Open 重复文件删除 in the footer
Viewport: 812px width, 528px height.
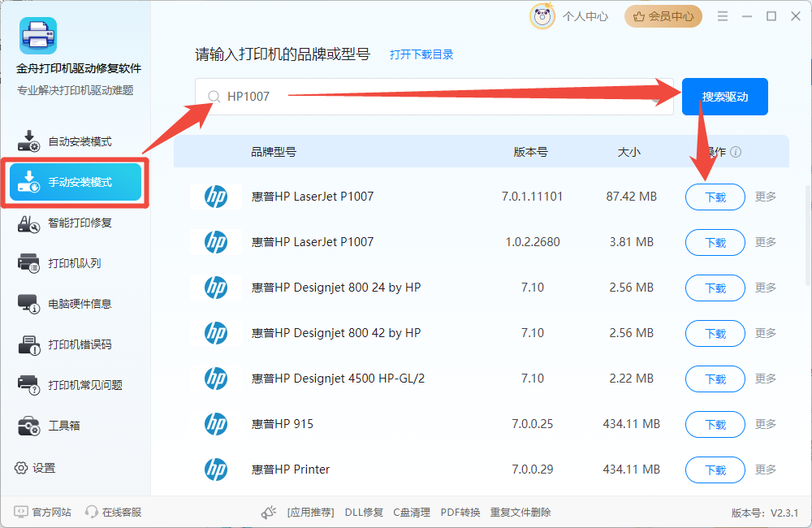click(x=520, y=513)
